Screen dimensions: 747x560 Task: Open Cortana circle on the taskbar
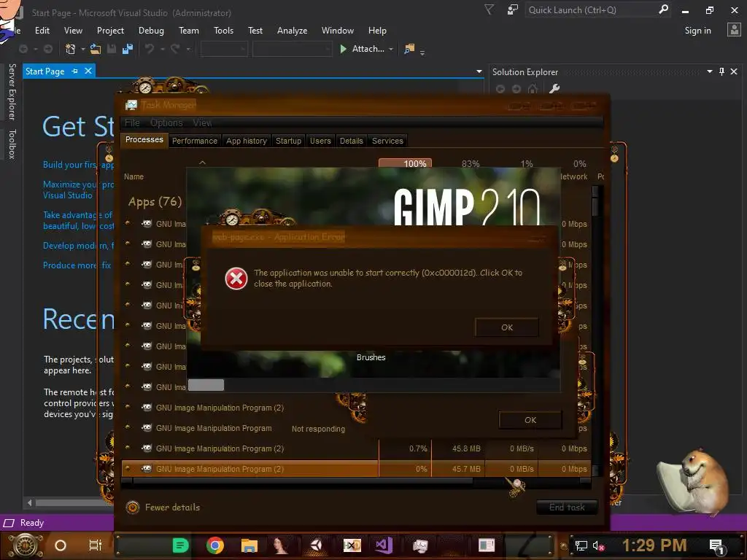(61, 545)
